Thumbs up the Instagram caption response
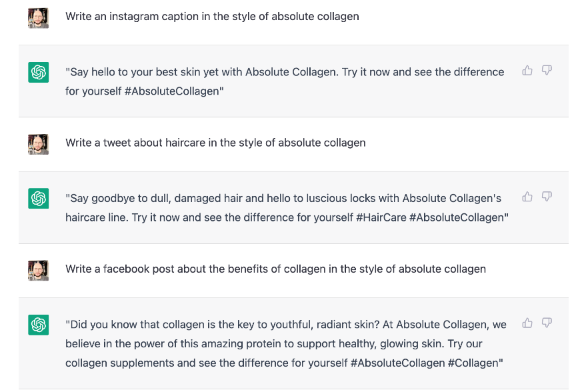 [x=527, y=70]
